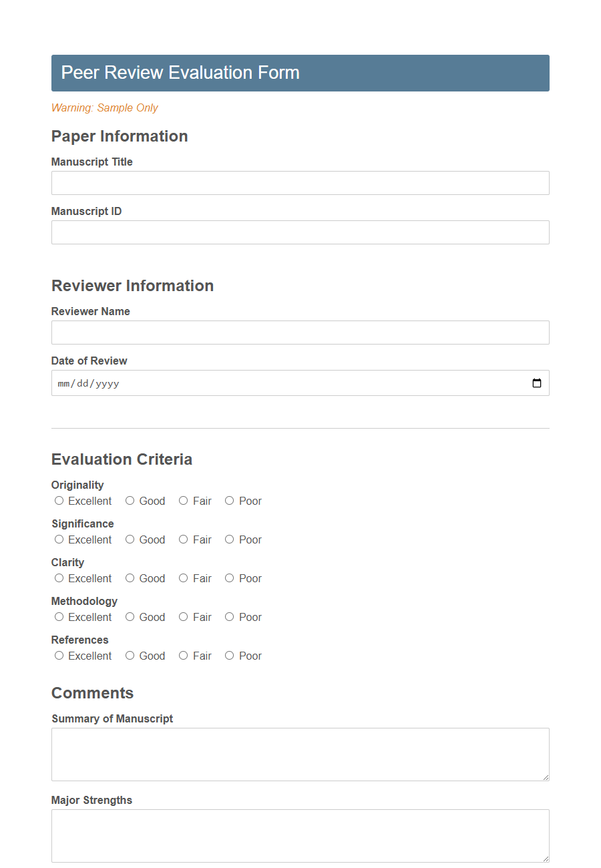Select Poor for Clarity
Image resolution: width=601 pixels, height=868 pixels.
pos(229,578)
